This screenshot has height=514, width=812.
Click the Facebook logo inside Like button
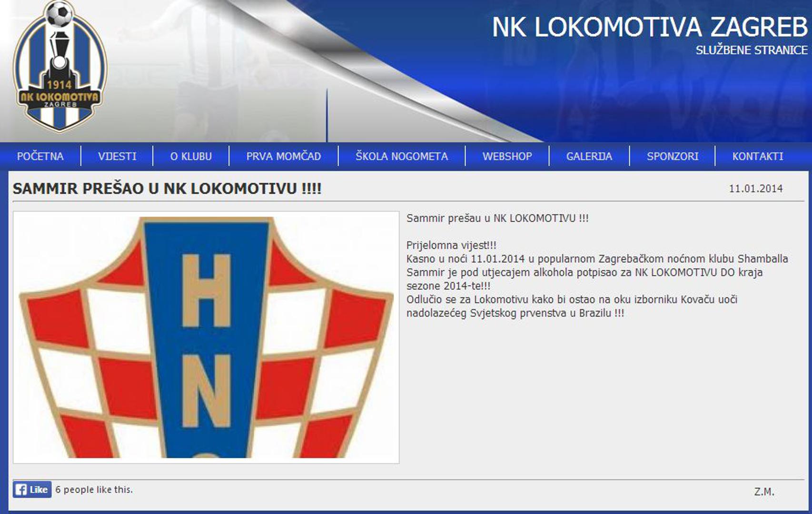(21, 489)
